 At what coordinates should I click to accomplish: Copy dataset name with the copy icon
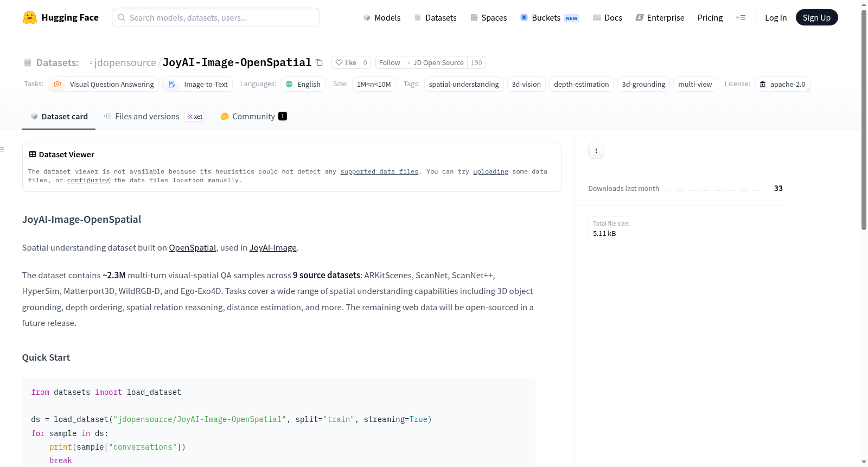(319, 62)
